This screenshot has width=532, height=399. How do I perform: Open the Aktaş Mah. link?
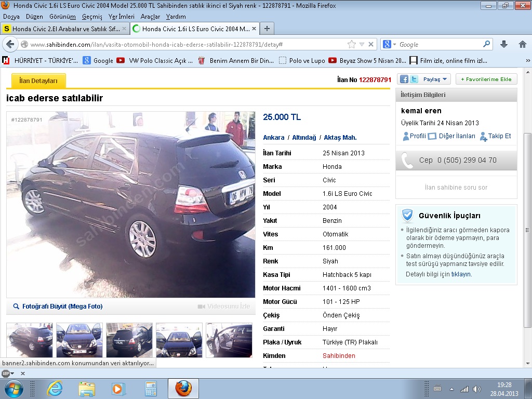[x=340, y=137]
